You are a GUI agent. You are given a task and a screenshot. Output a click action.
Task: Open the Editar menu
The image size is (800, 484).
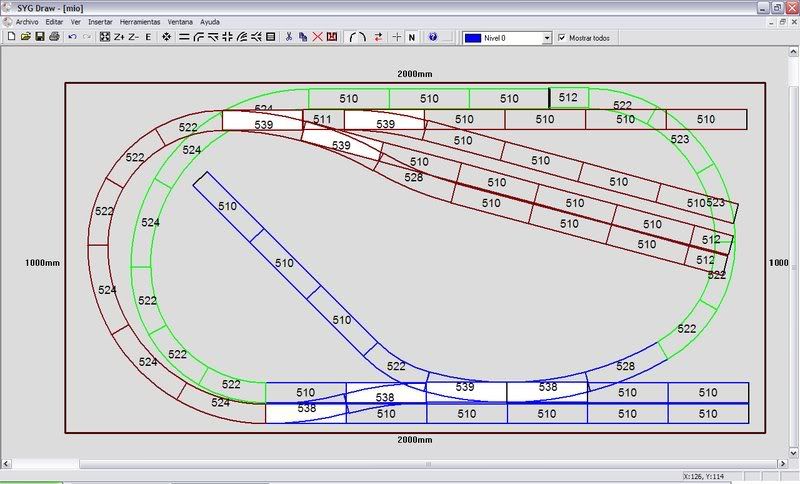(54, 22)
